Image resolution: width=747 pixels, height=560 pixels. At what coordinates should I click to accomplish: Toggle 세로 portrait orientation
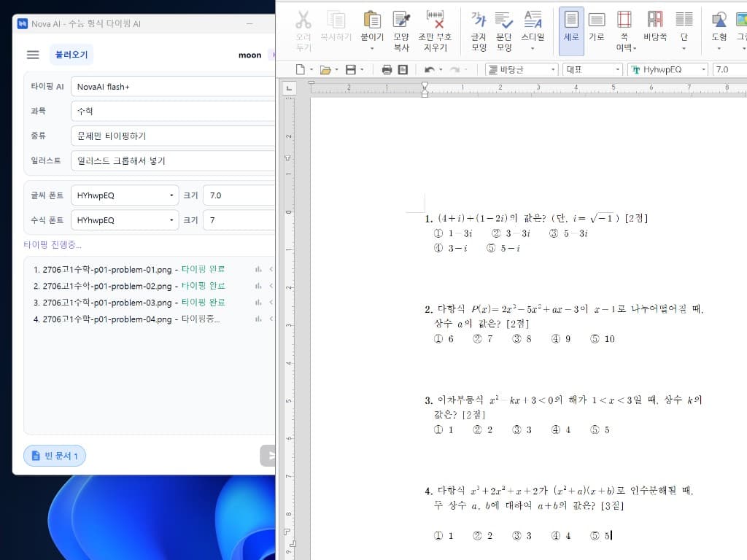tap(571, 31)
